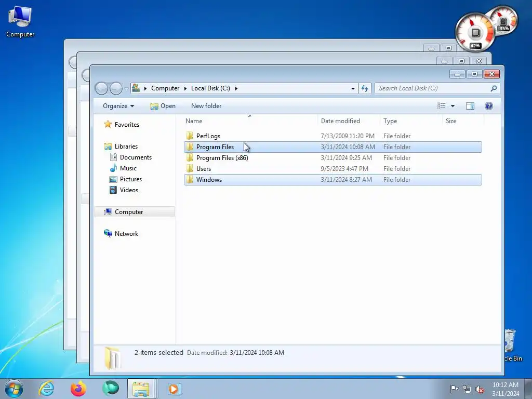Select Documents in navigation pane
Image resolution: width=532 pixels, height=399 pixels.
tap(136, 157)
